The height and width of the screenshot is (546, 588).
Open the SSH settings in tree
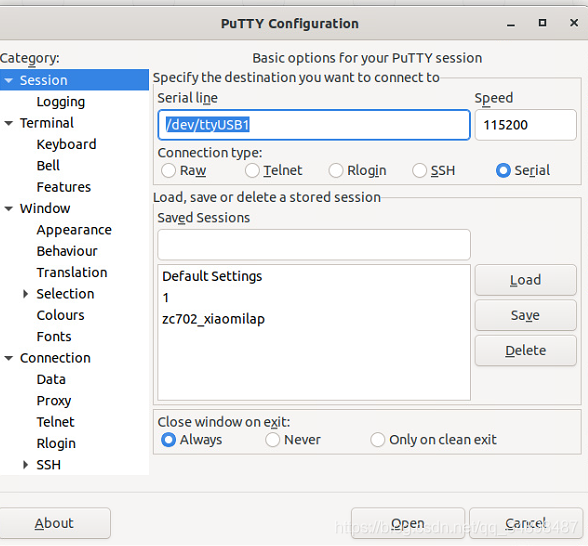(x=48, y=465)
